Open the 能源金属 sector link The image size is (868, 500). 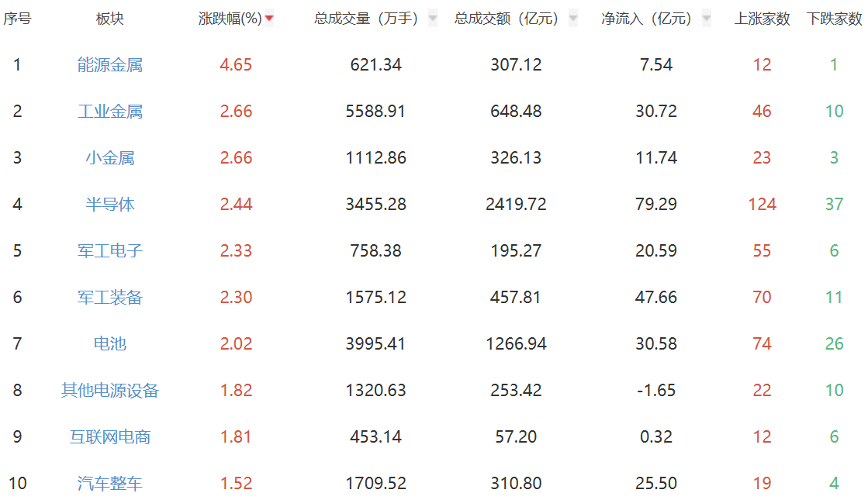click(110, 65)
